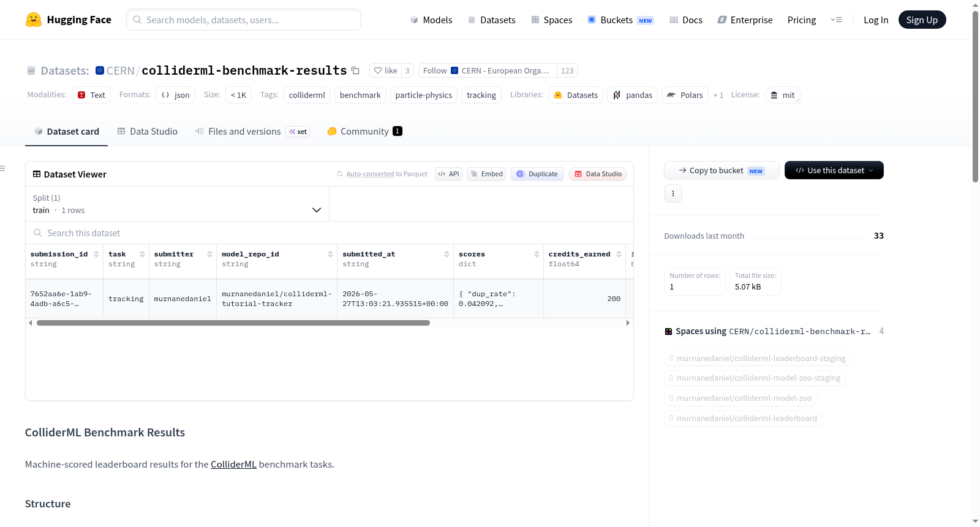Click the left sidebar table-of-contents icon
The height and width of the screenshot is (527, 980).
click(x=3, y=168)
